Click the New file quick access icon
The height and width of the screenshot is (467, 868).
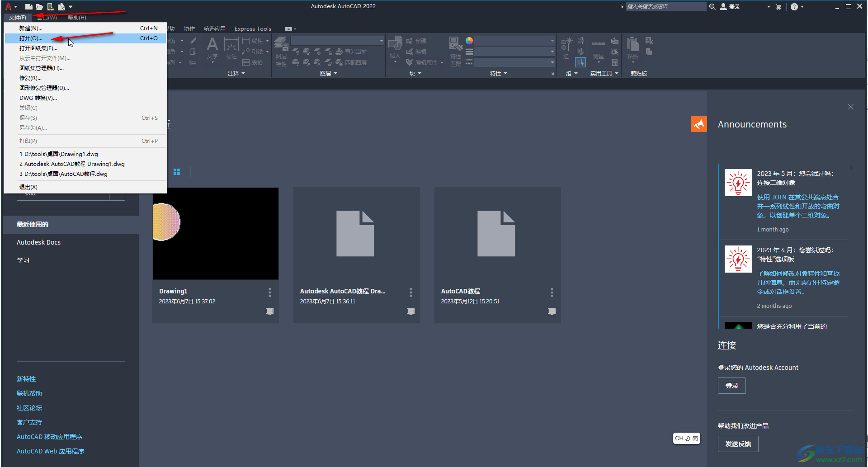tap(28, 7)
